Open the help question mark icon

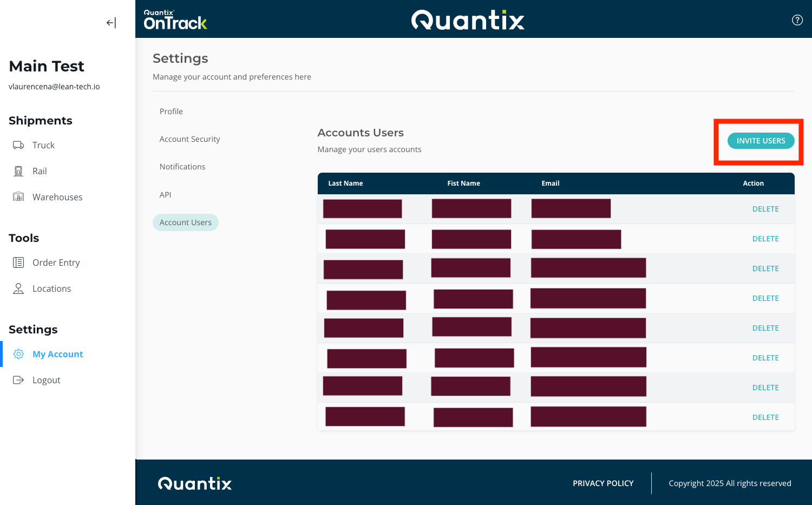(797, 20)
